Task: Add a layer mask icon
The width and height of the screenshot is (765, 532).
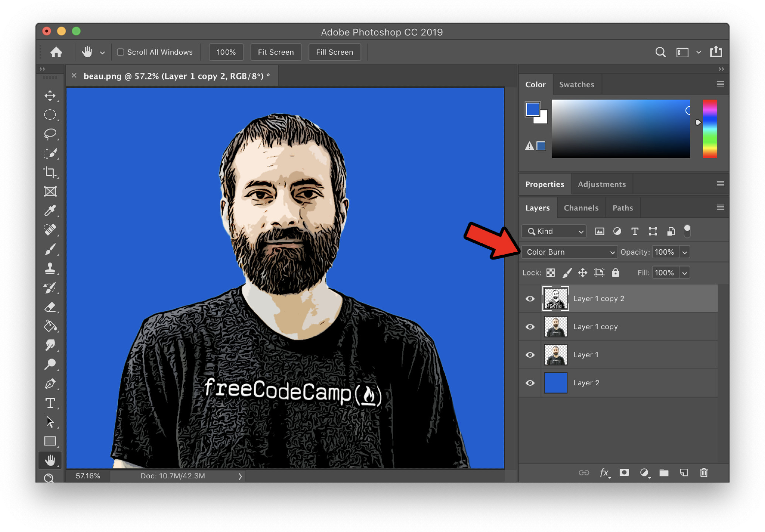Action: click(624, 473)
